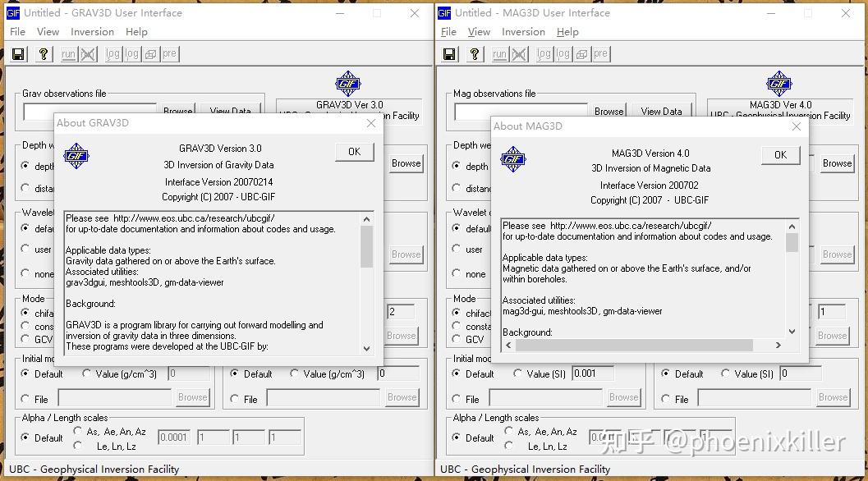Select As, Ae, An, Az radio in GRAV3D
This screenshot has height=481, width=868.
[x=77, y=431]
